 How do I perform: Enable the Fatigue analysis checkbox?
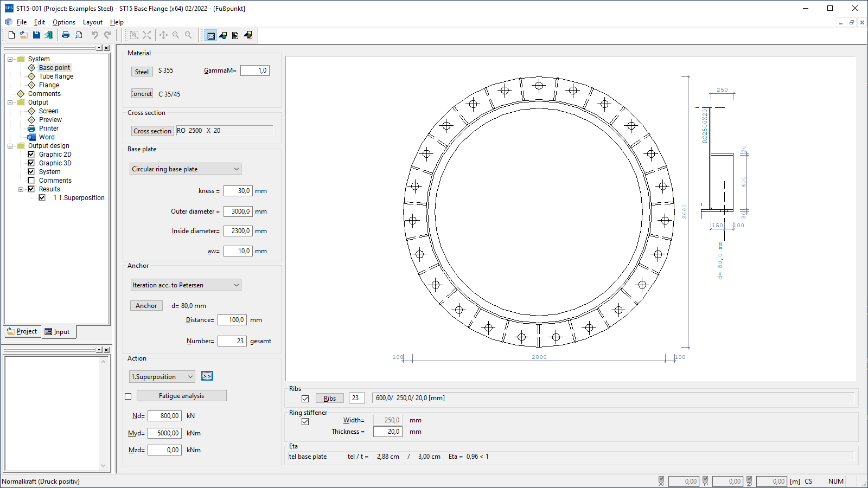point(129,396)
